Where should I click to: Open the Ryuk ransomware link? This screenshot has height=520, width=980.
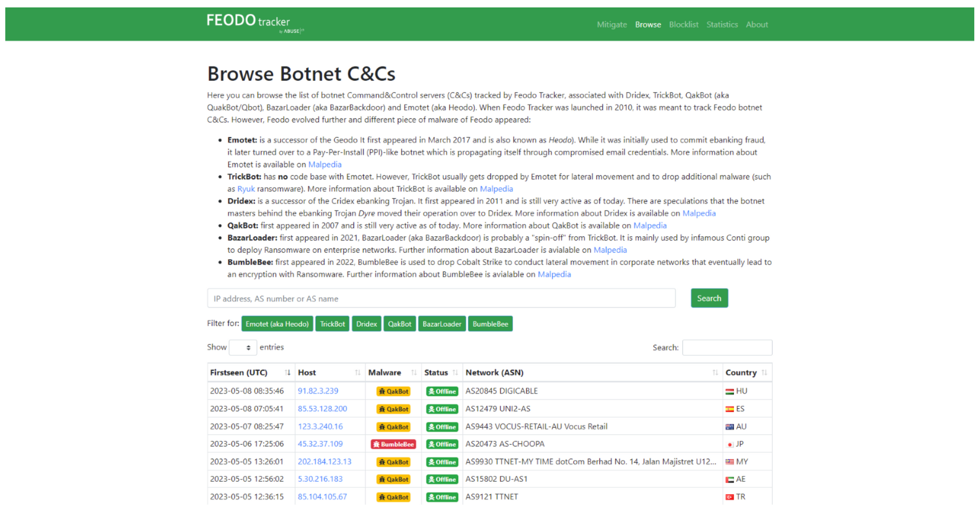[x=246, y=189]
